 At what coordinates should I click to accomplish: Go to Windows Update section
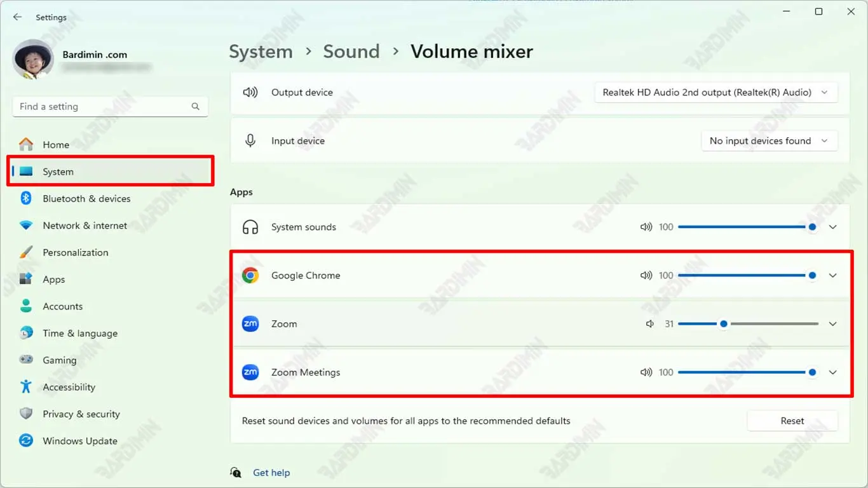80,441
